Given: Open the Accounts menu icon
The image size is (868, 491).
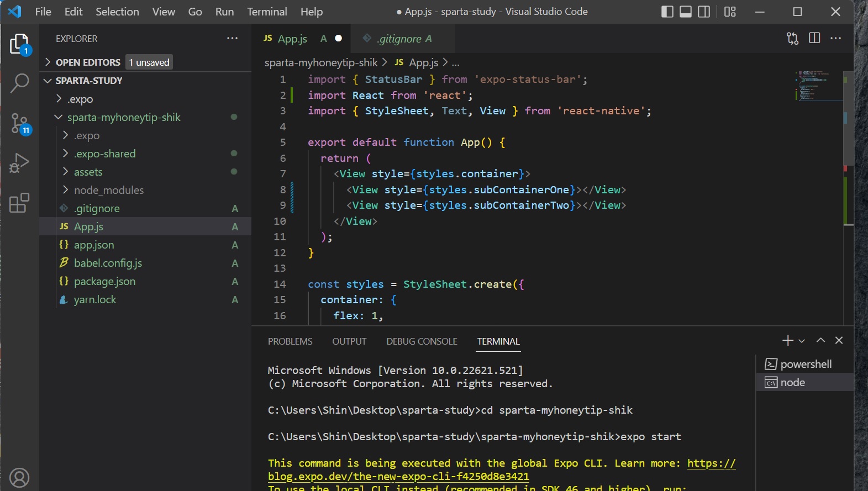Looking at the screenshot, I should (x=19, y=478).
